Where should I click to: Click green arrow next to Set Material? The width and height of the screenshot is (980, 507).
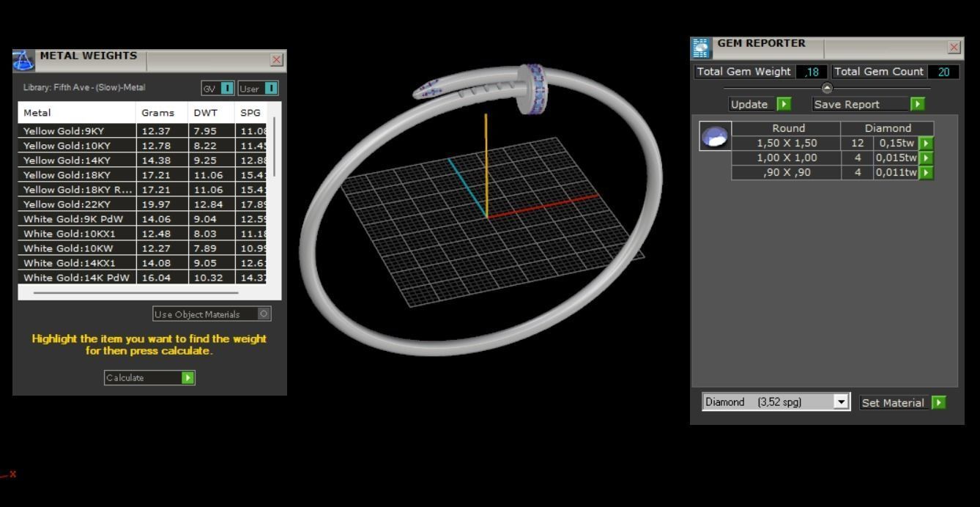pos(939,402)
